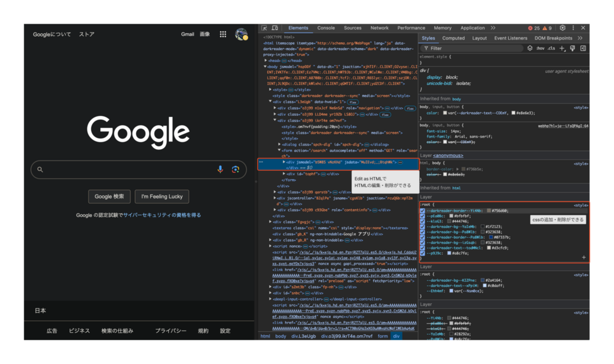This screenshot has width=614, height=364.
Task: Start voice search with microphone icon
Action: coord(220,169)
